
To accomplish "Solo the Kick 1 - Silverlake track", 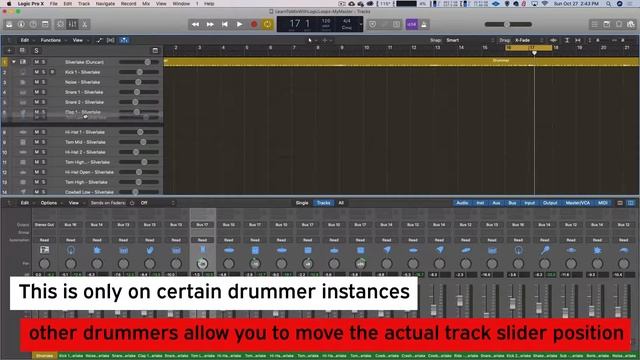I will tap(43, 72).
